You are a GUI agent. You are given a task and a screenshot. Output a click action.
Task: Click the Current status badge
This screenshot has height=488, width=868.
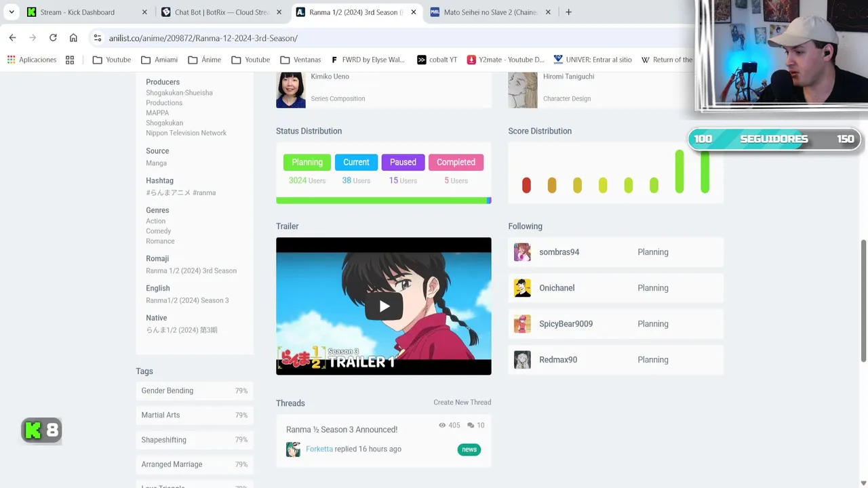(x=356, y=162)
